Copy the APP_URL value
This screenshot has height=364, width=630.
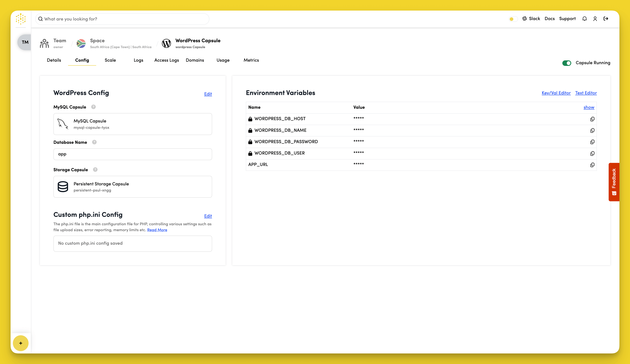click(x=592, y=165)
